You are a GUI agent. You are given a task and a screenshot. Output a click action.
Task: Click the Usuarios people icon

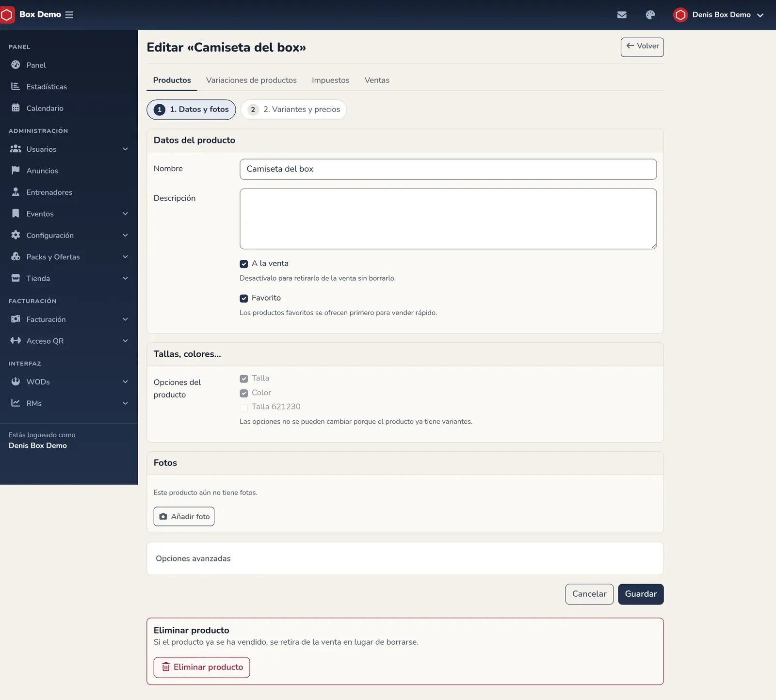[16, 149]
